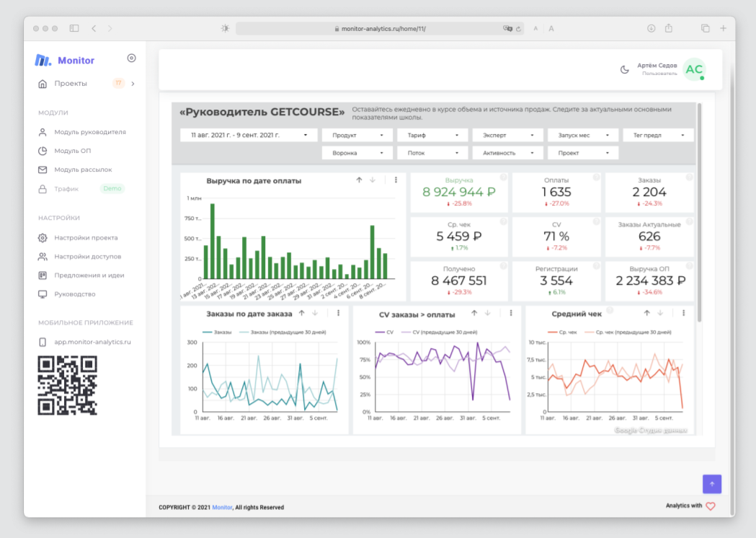Click drill up arrow on Выручка chart
This screenshot has width=756, height=538.
tap(359, 180)
